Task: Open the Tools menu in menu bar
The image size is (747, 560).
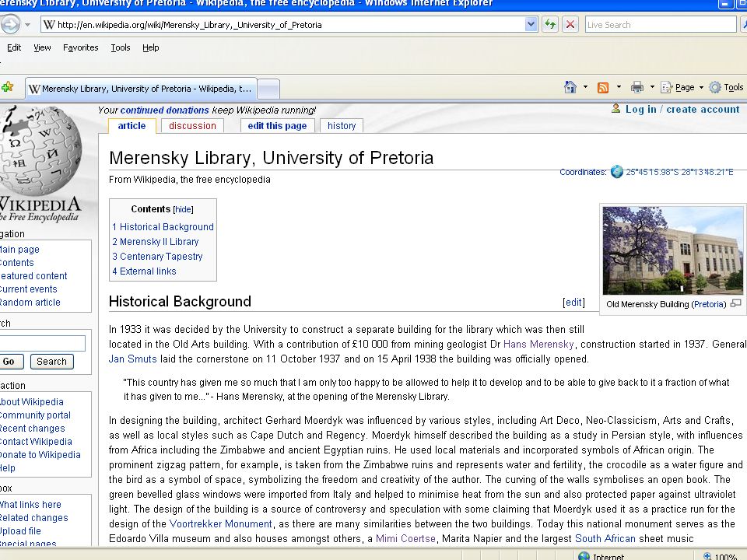Action: pos(121,47)
